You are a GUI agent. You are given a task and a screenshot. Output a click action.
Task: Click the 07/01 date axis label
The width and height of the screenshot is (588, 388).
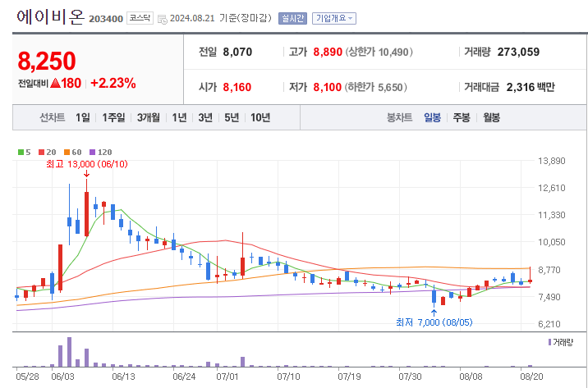click(x=227, y=376)
